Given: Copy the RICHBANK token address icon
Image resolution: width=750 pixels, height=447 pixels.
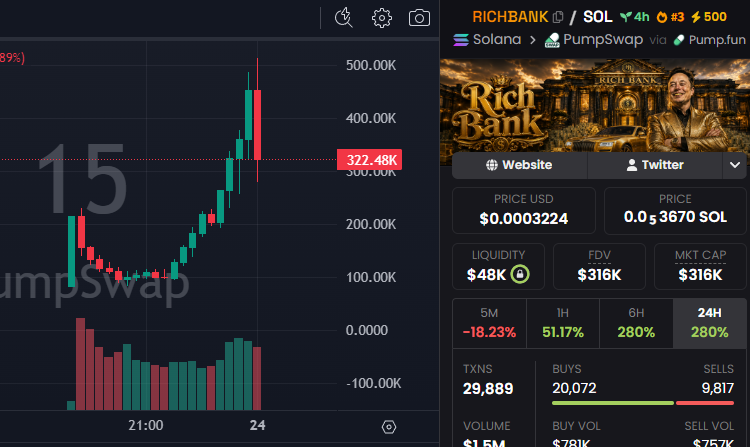Looking at the screenshot, I should click(x=558, y=17).
